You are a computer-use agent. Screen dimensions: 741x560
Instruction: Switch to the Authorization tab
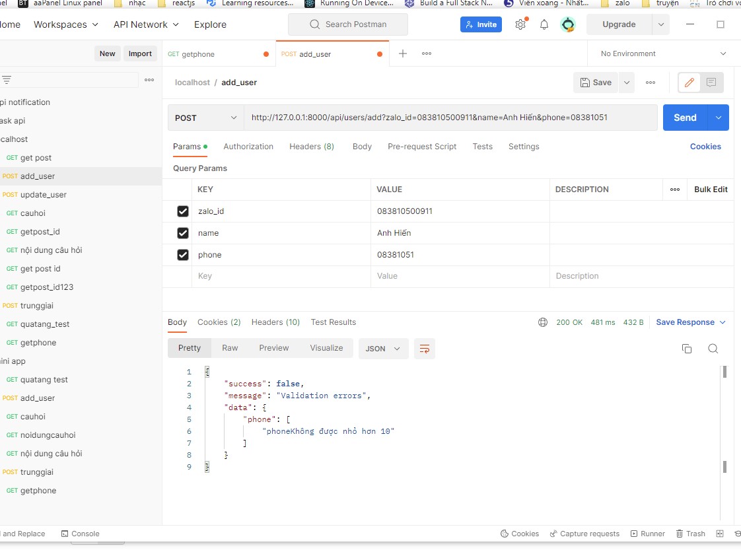pos(248,147)
